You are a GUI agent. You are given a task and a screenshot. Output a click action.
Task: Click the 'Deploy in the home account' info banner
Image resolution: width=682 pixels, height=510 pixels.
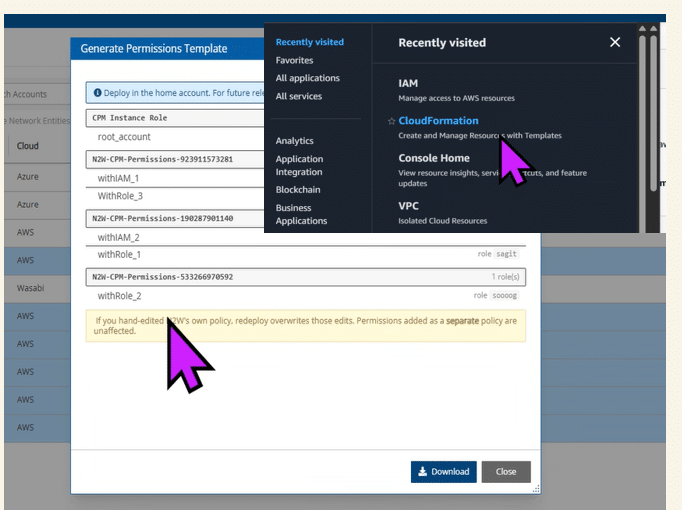tap(175, 93)
